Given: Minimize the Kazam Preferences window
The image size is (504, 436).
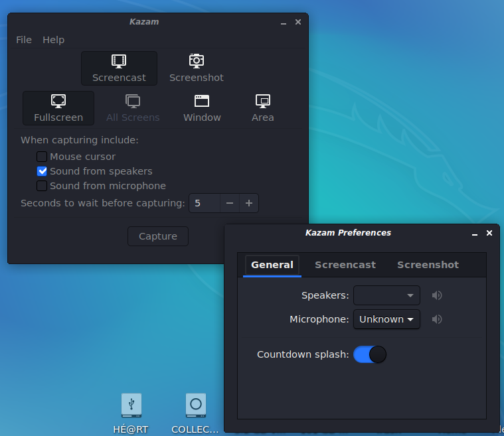Looking at the screenshot, I should (474, 234).
